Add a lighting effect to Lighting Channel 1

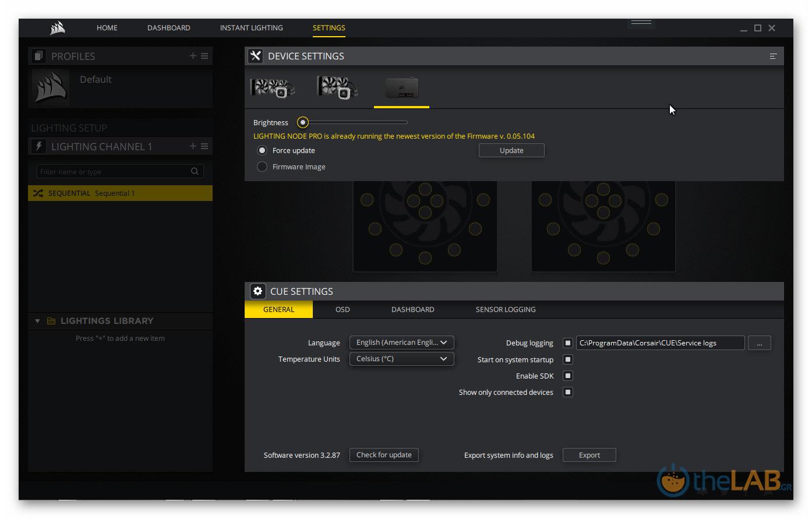click(193, 146)
